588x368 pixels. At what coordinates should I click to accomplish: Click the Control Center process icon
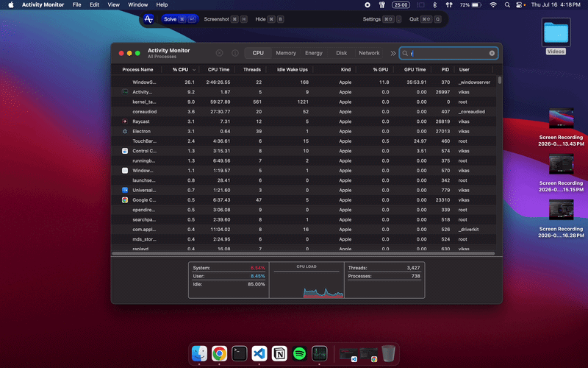pyautogui.click(x=125, y=151)
